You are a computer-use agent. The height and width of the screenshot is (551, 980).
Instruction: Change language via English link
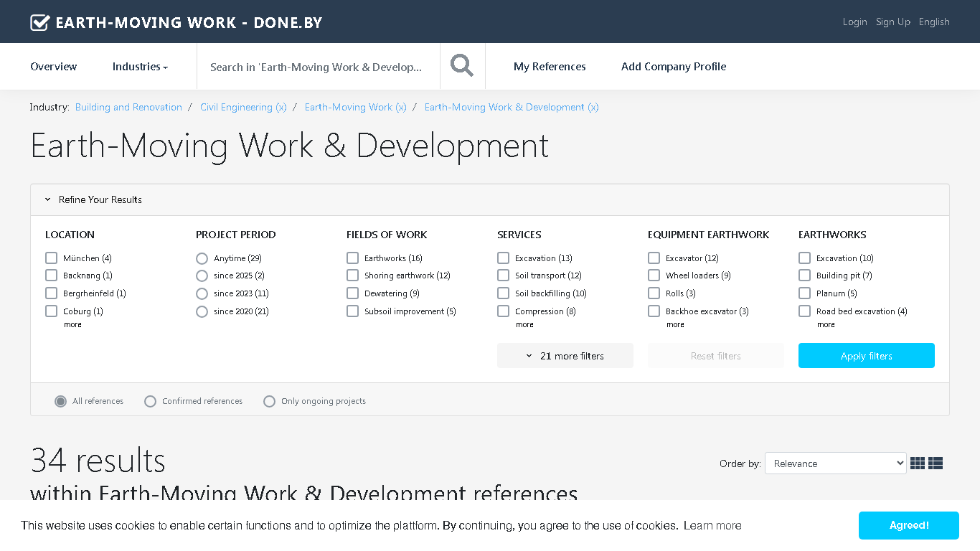click(934, 22)
